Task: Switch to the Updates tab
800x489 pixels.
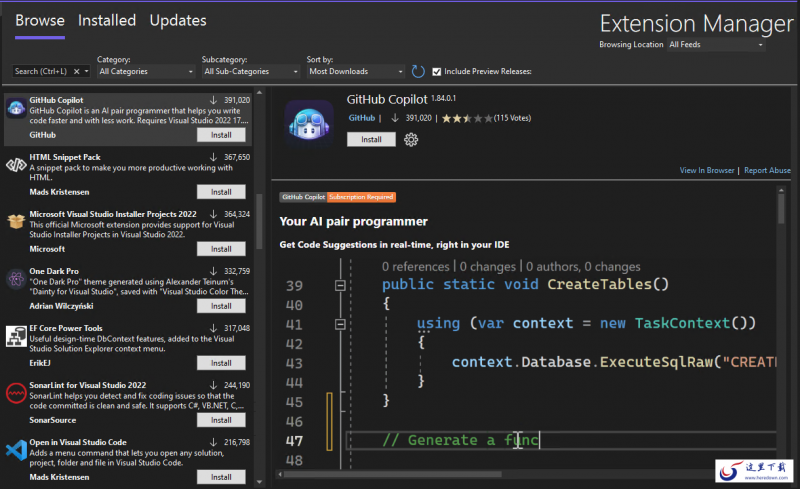Action: tap(178, 21)
